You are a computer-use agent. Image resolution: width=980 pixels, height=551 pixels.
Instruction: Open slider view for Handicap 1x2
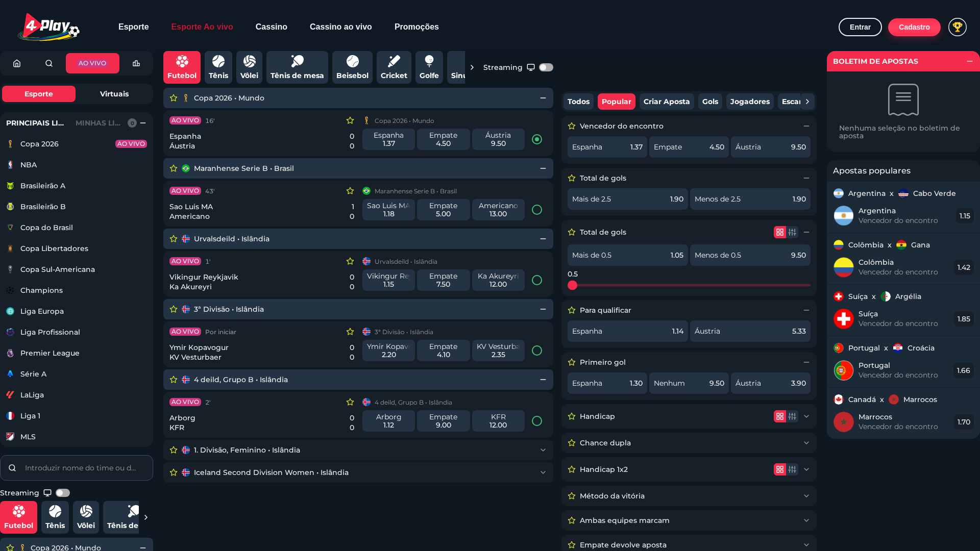[792, 469]
